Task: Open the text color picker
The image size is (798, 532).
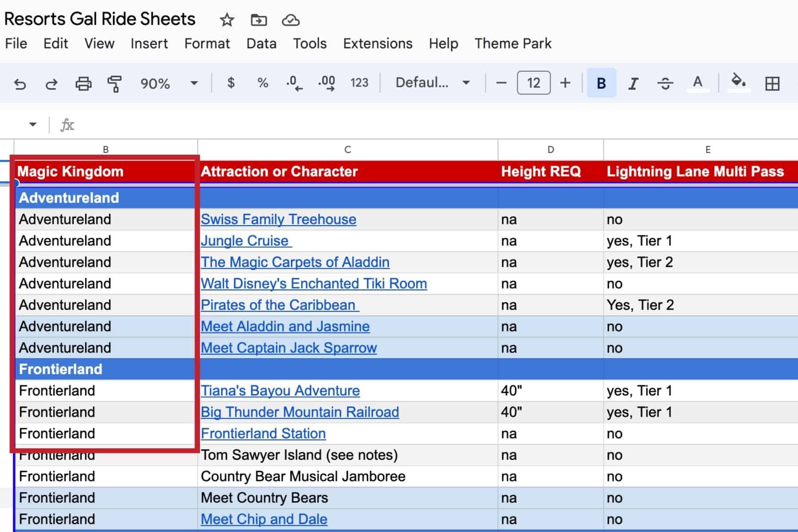Action: point(698,83)
